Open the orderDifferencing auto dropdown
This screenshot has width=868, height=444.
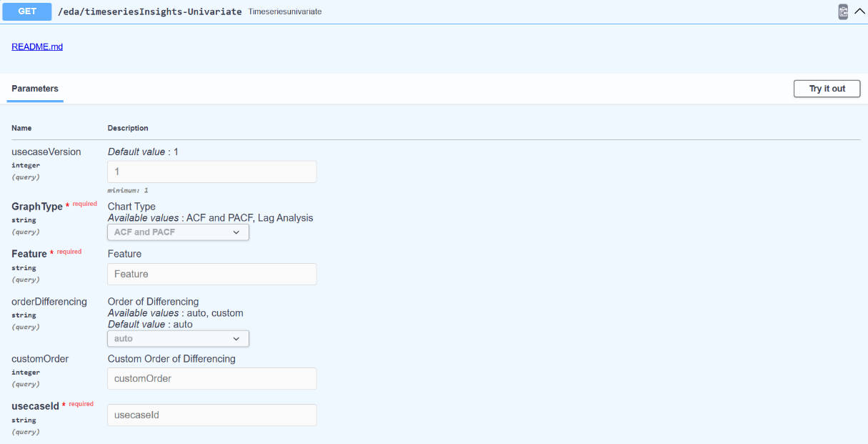coord(178,339)
